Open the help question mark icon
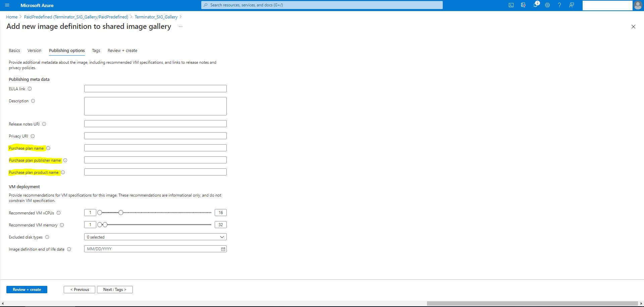 [x=559, y=5]
